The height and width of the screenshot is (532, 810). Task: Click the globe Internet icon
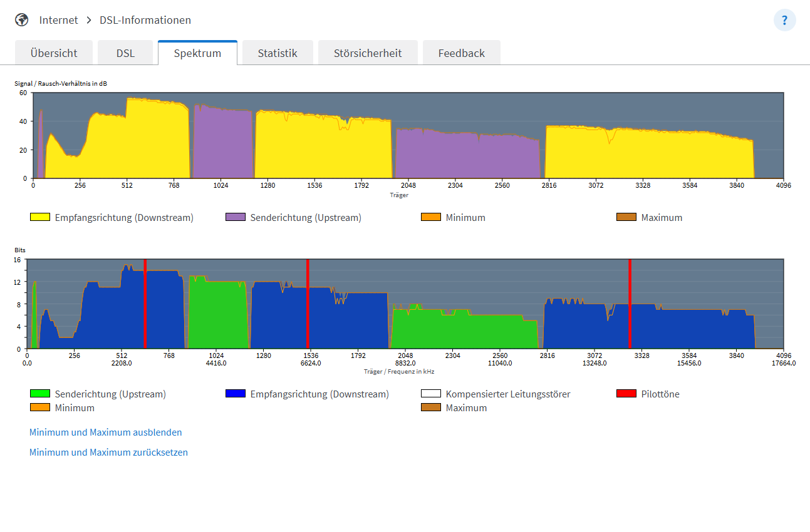coord(22,20)
